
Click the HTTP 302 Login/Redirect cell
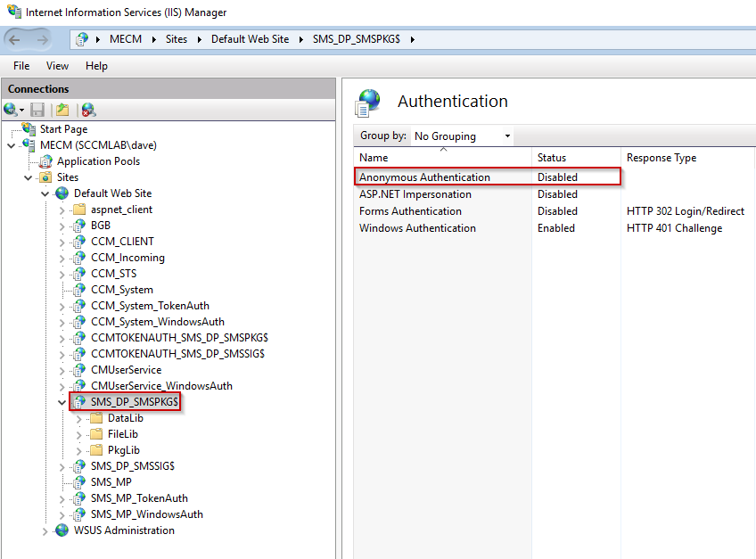coord(685,210)
